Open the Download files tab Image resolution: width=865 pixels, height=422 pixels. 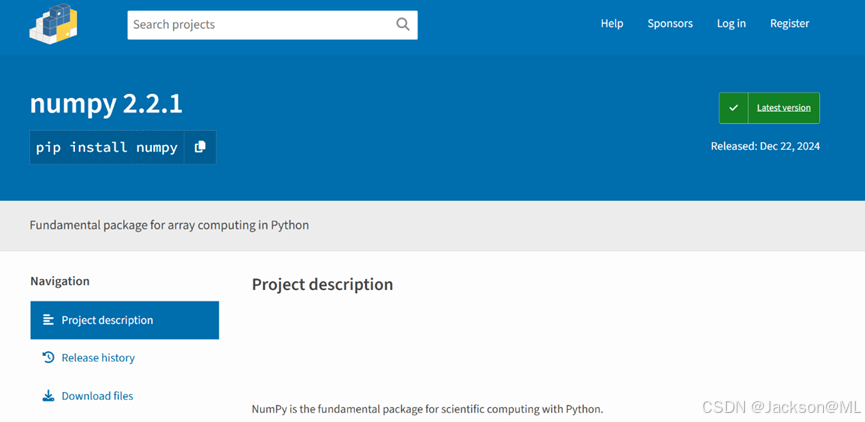pyautogui.click(x=97, y=396)
